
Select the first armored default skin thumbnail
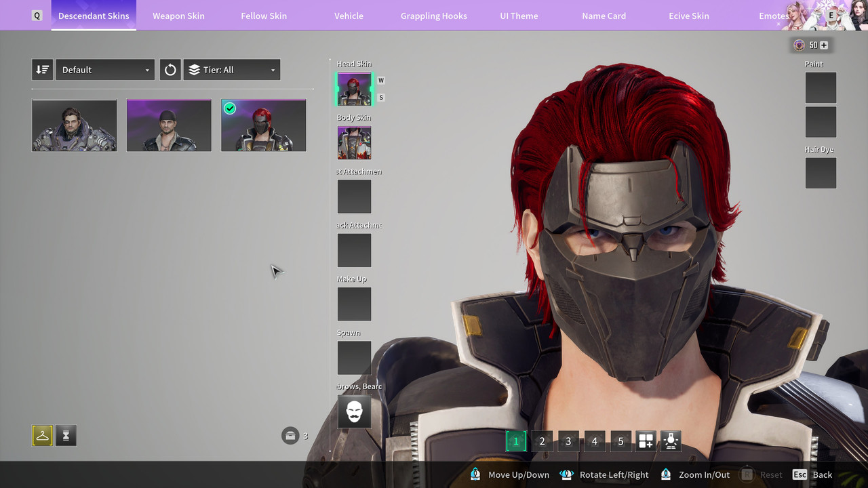(x=75, y=125)
